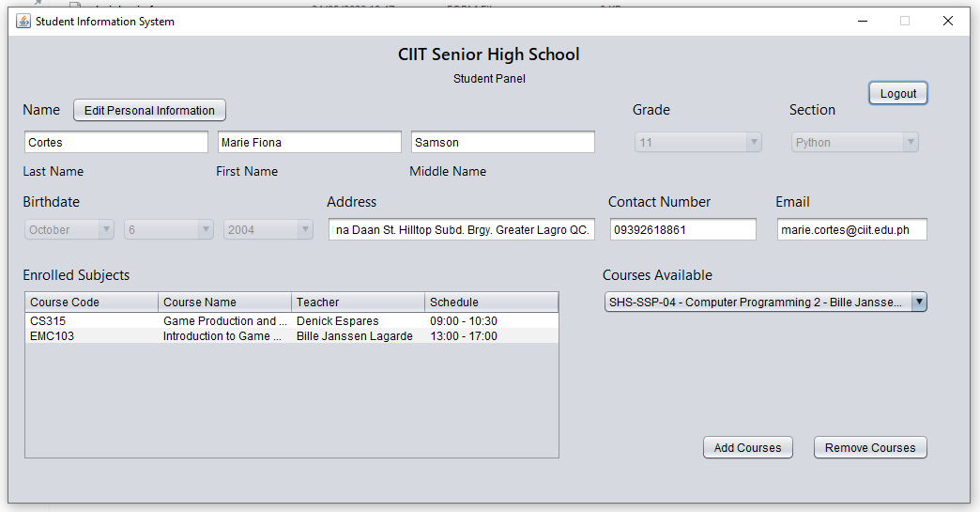Click the Course Code column header
Screen dimensions: 980x512
pos(91,303)
